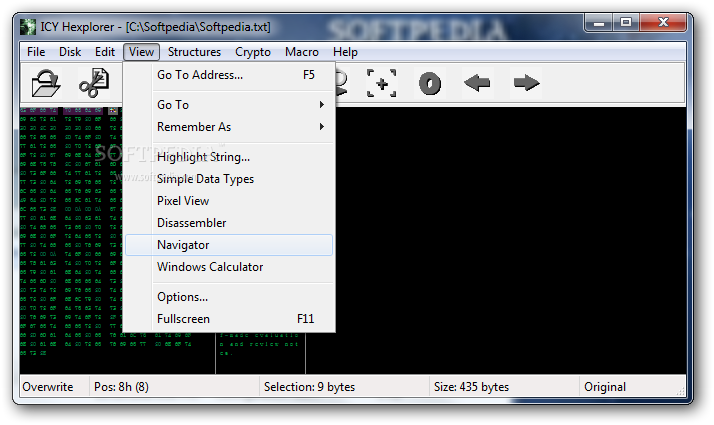Screen dimensions: 714x425
Task: Open the Structures menu
Action: point(194,52)
